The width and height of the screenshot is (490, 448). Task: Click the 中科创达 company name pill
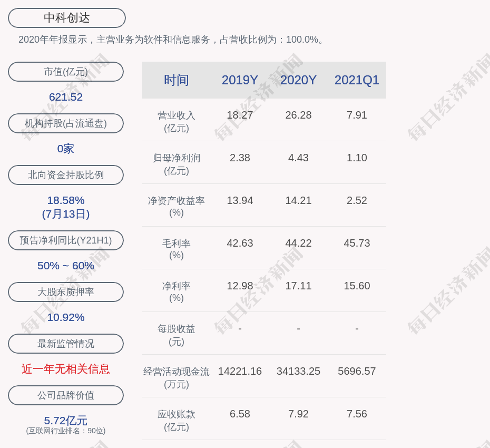(67, 18)
